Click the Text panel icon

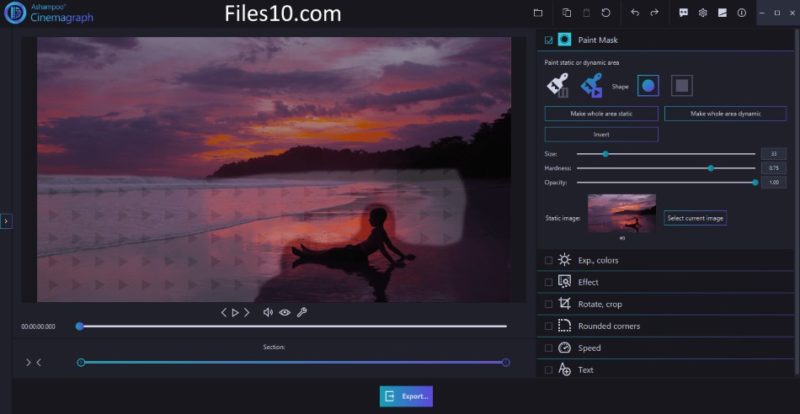coord(564,370)
